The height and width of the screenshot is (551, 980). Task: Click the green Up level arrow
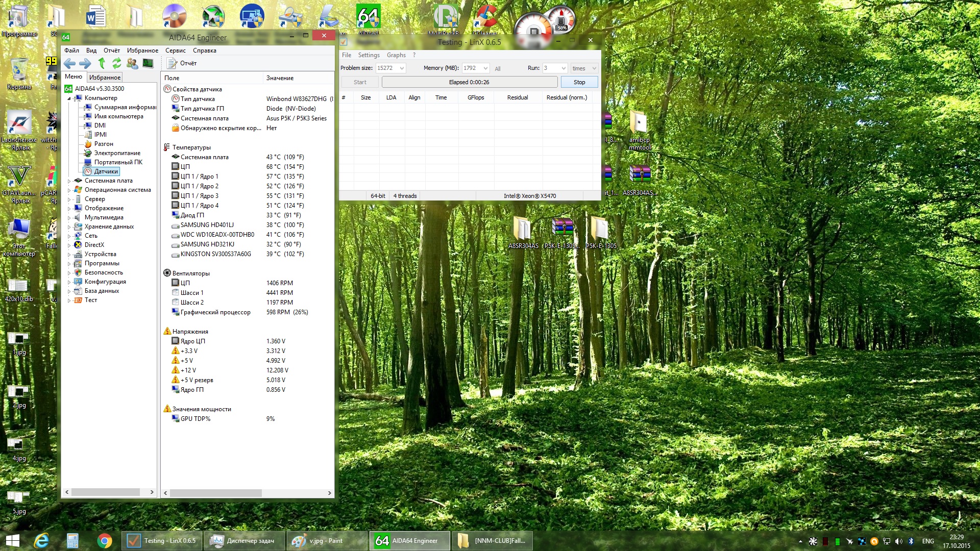click(x=102, y=63)
